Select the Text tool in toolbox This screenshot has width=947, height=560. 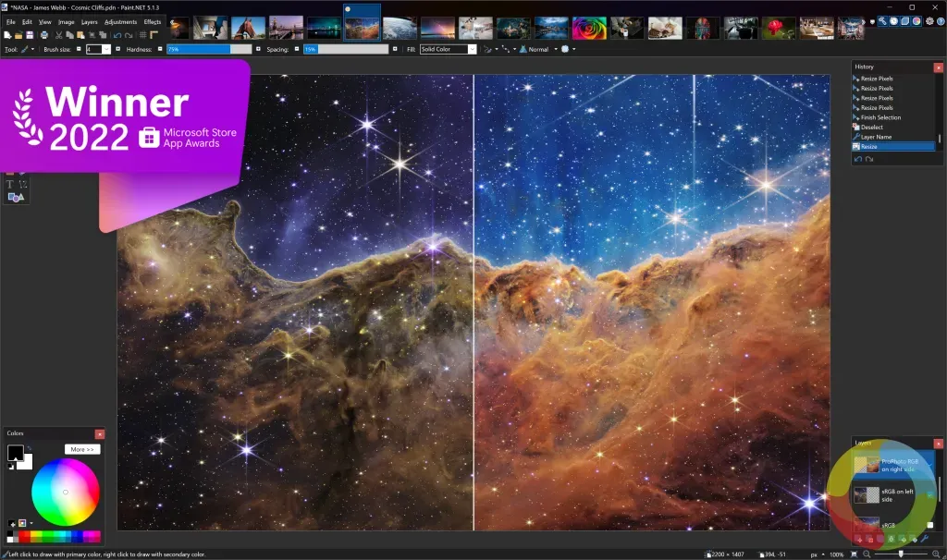click(10, 184)
